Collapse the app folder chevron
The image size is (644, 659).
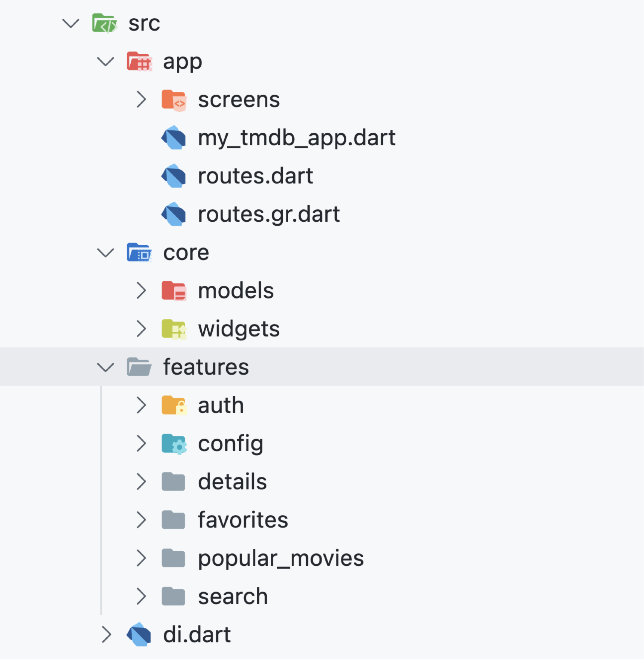point(106,62)
